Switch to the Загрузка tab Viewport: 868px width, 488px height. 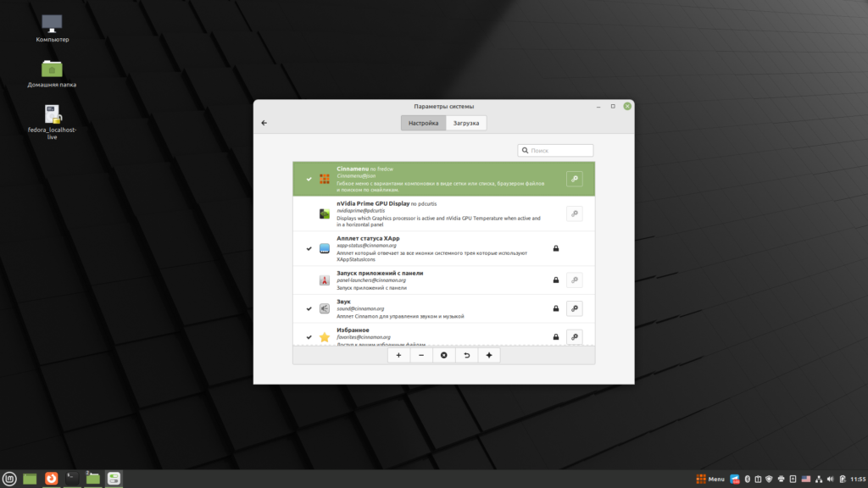coord(465,123)
